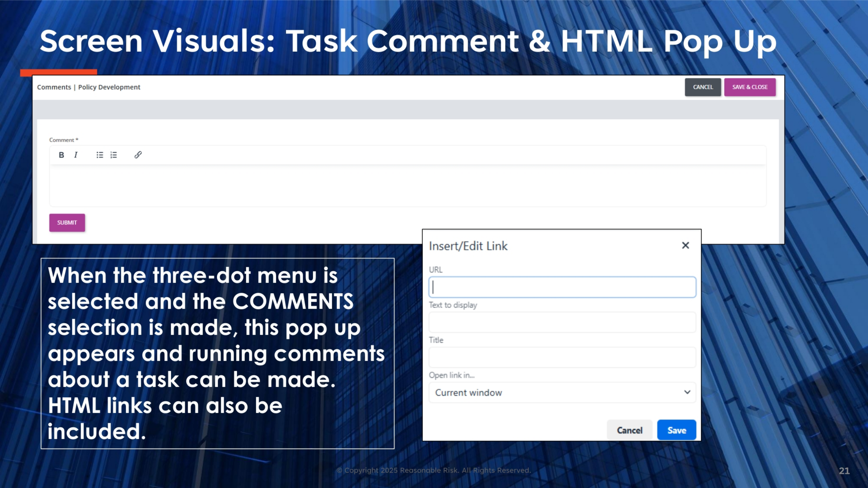868x488 pixels.
Task: Click the 'Insert/Edit Link' dialog title
Action: tap(468, 246)
